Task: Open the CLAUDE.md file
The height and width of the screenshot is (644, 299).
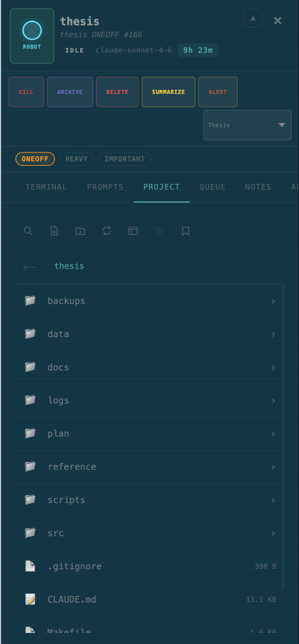Action: click(72, 599)
